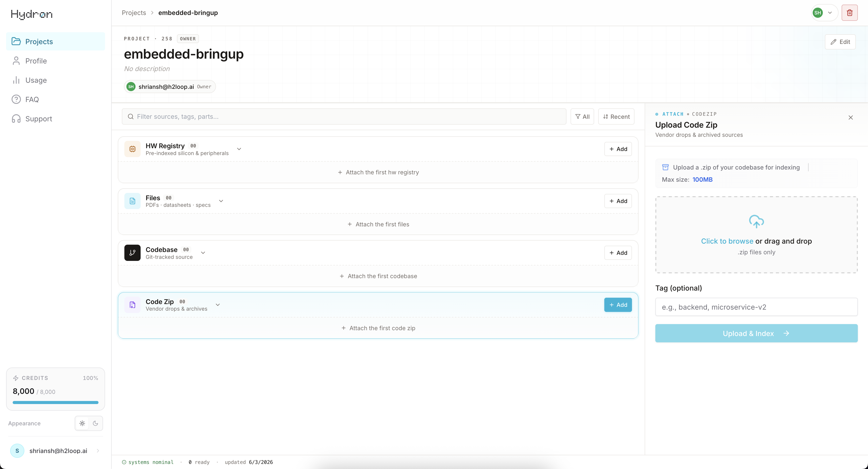Open Projects in the sidebar

(x=56, y=41)
